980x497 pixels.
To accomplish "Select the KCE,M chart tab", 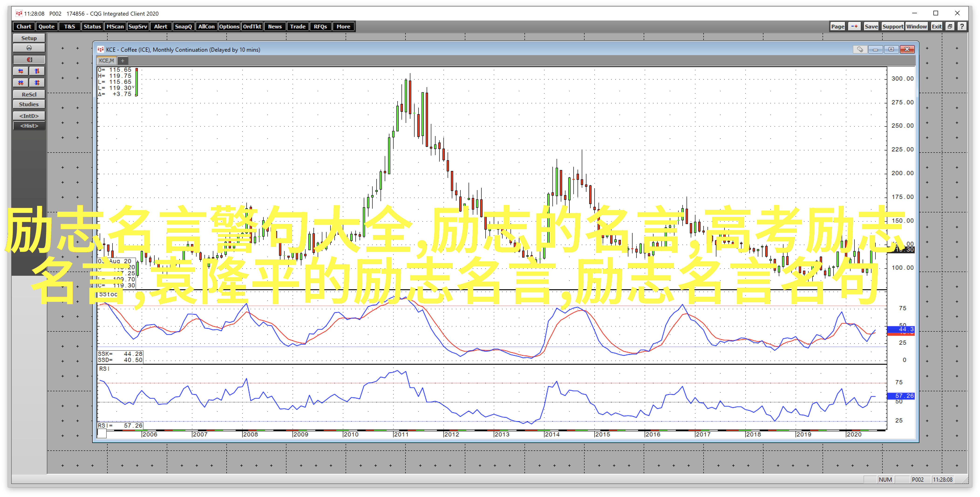I will click(x=106, y=61).
